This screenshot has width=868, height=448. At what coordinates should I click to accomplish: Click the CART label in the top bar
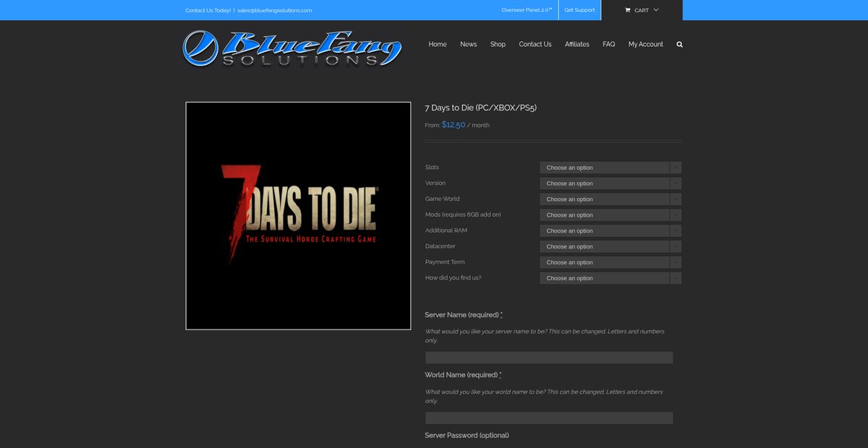[x=642, y=10]
